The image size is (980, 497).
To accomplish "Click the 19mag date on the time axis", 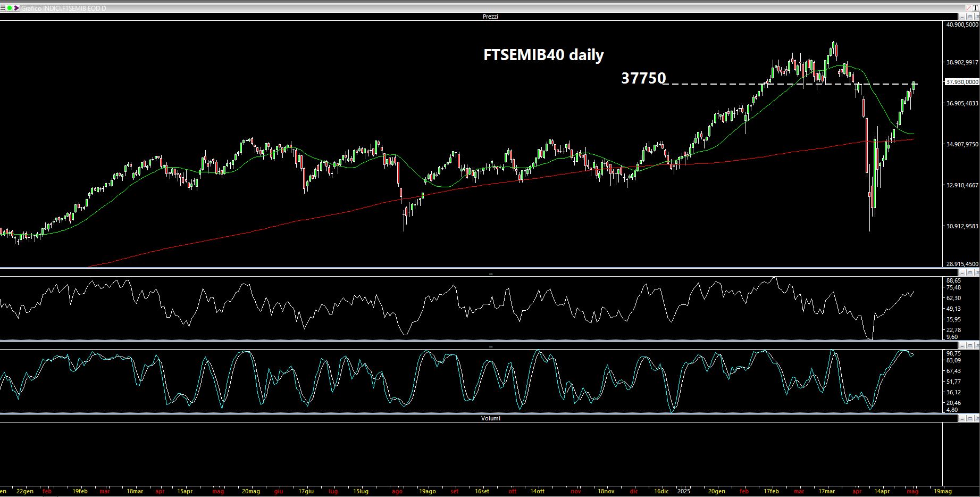I will click(x=943, y=491).
